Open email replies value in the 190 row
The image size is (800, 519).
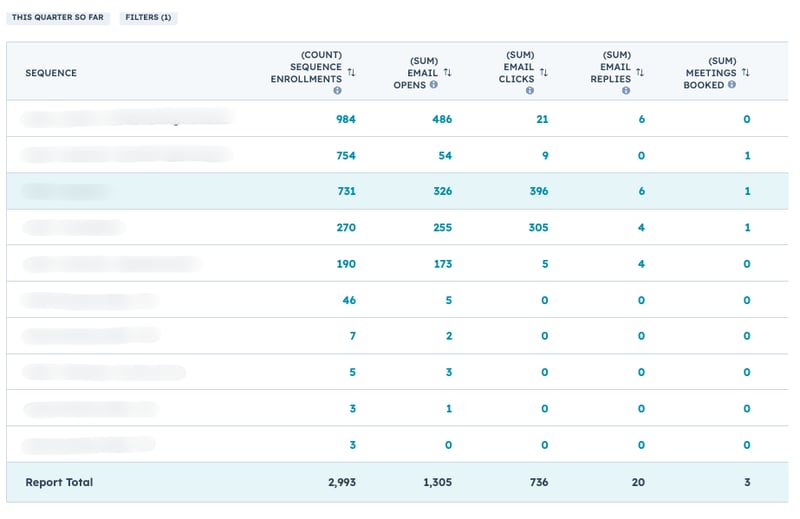(641, 264)
